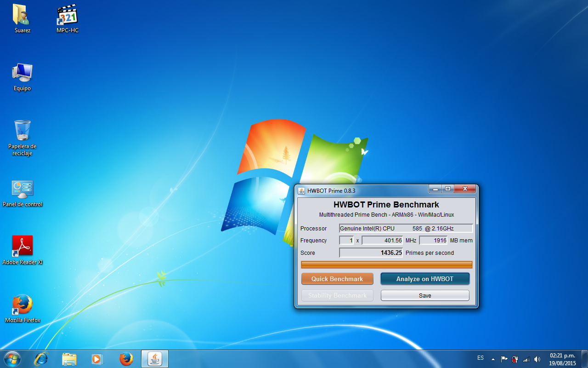
Task: Minimize the HWBOT Prime window
Action: point(435,189)
